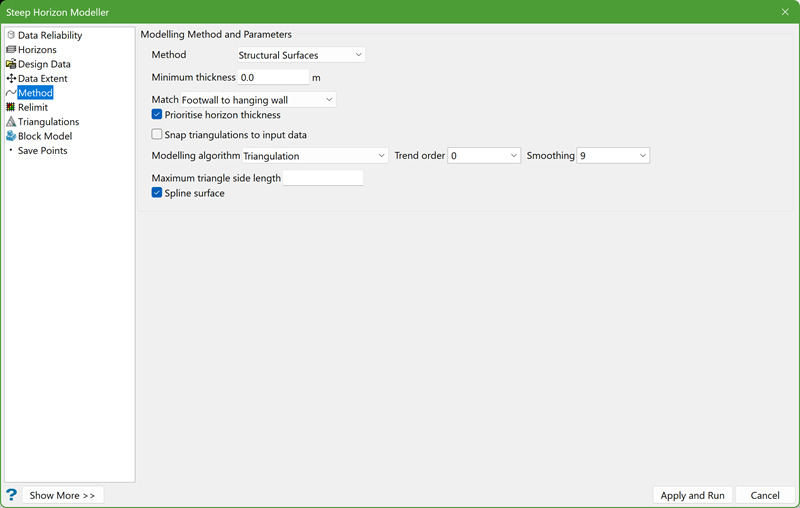800x508 pixels.
Task: Close the Steep Horizon Modeller dialog
Action: pyautogui.click(x=785, y=12)
